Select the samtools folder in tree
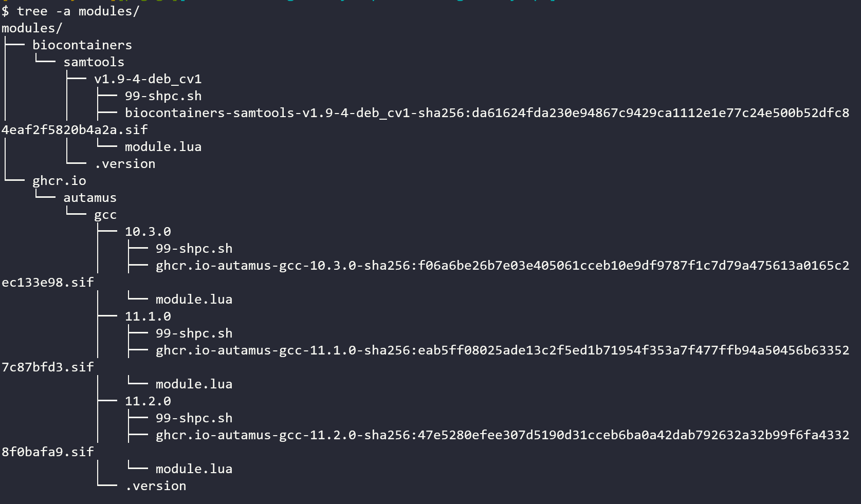The image size is (861, 504). coord(94,62)
